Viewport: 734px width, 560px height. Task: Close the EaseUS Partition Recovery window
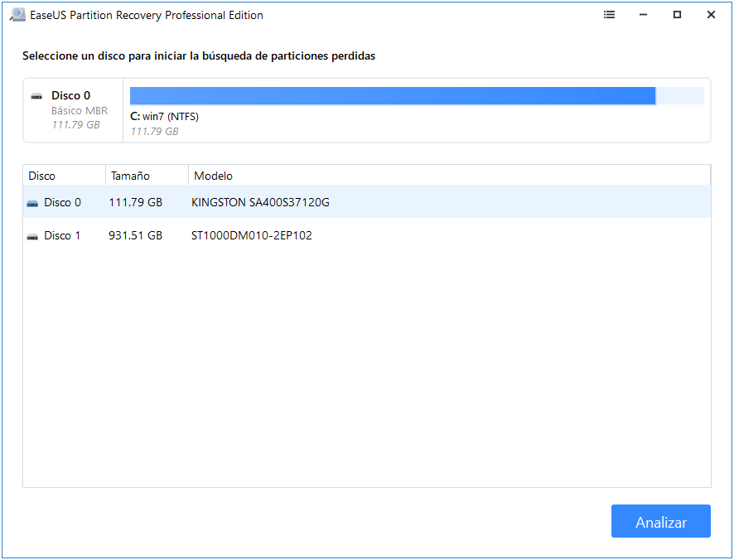(x=711, y=15)
